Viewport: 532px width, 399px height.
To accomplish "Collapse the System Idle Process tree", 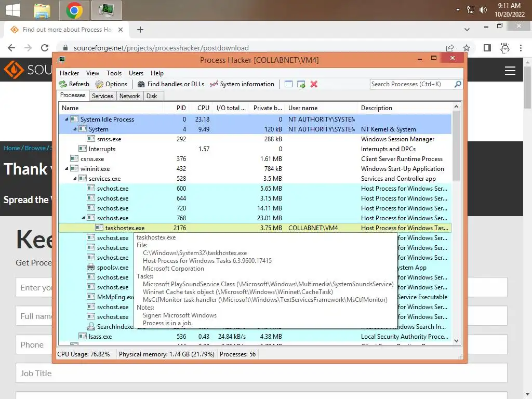I will [66, 119].
